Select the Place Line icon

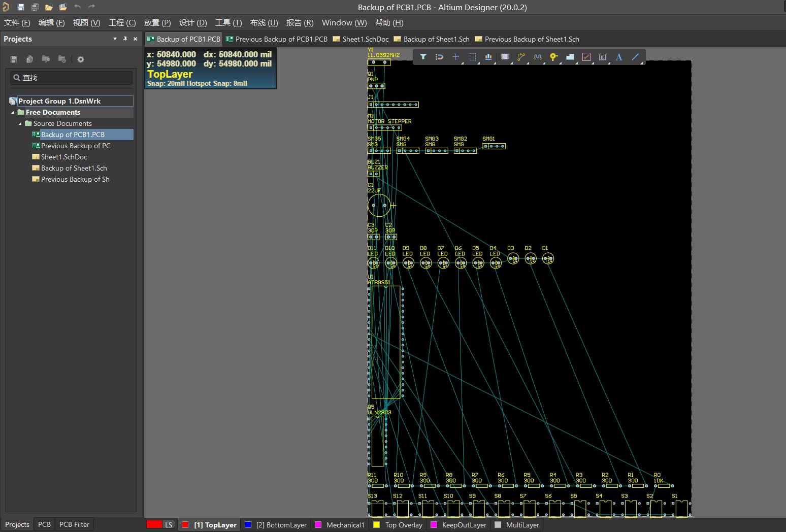(x=635, y=57)
